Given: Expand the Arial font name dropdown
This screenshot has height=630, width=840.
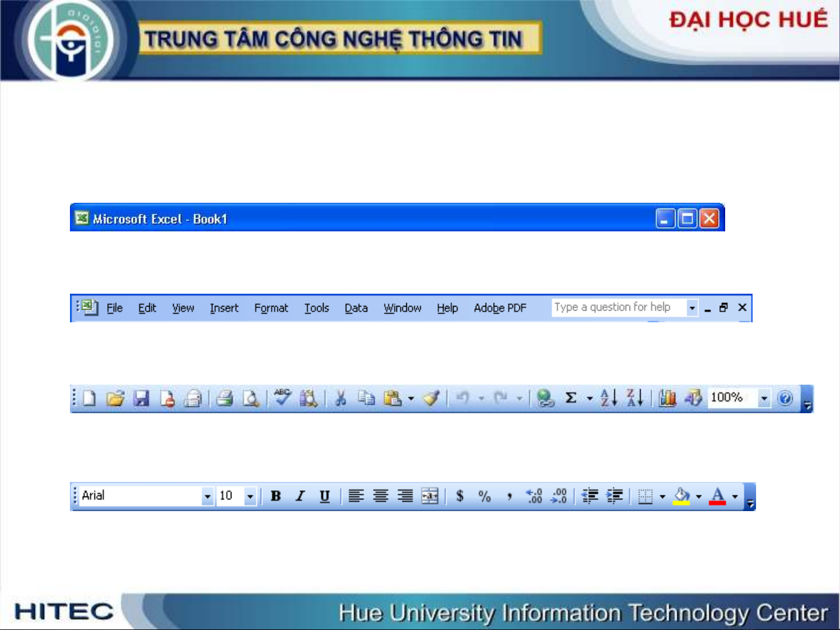Looking at the screenshot, I should 207,497.
